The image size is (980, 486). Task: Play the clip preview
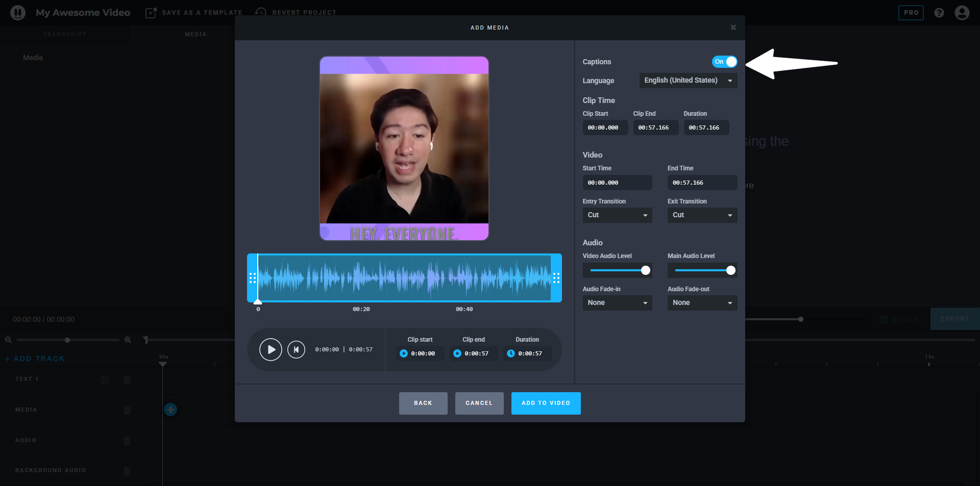(x=271, y=350)
